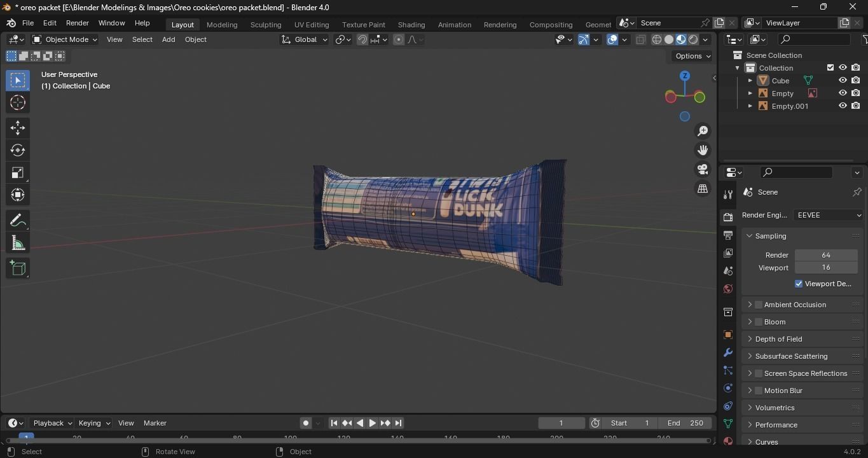868x458 pixels.
Task: Select the Annotate tool
Action: (x=18, y=221)
